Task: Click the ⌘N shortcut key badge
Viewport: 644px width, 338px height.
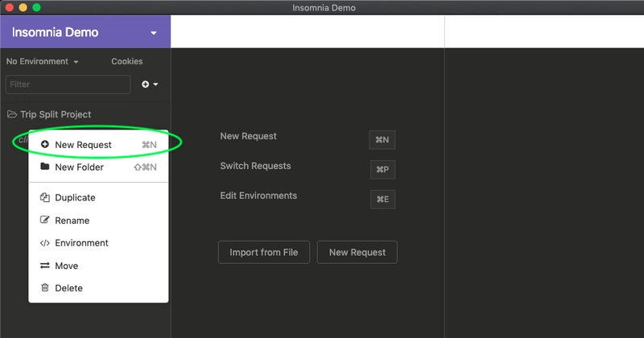Action: click(382, 140)
